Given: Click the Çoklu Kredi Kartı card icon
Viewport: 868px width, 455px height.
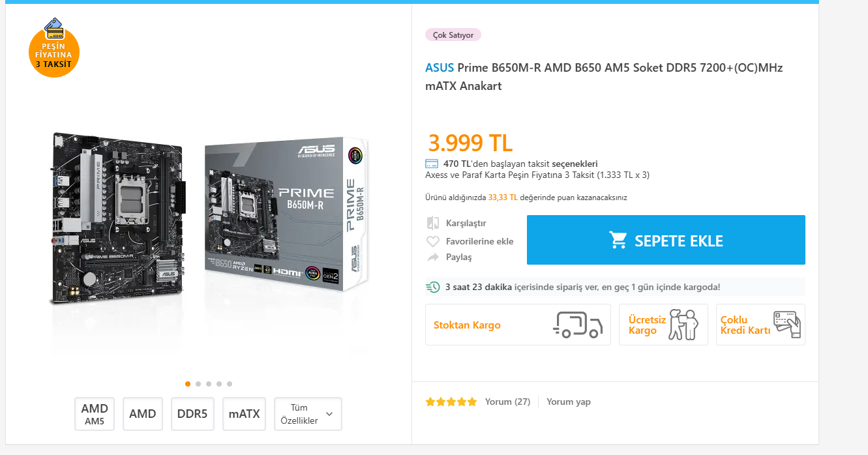Looking at the screenshot, I should click(786, 324).
